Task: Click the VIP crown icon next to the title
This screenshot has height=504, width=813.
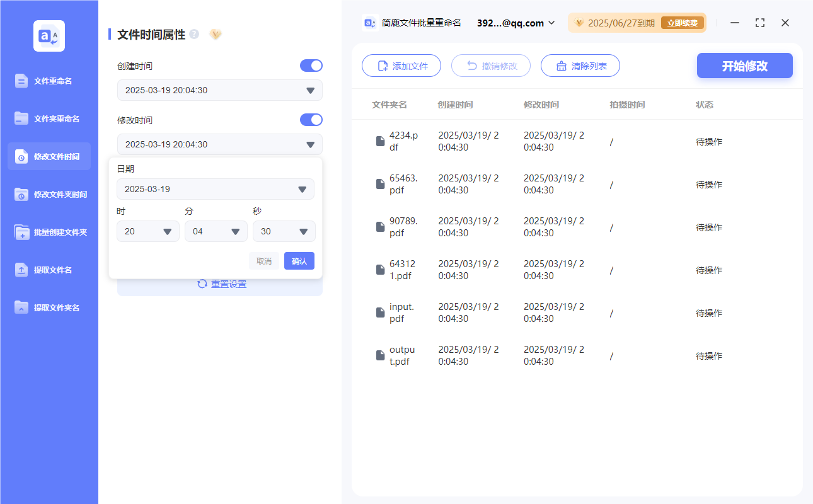Action: pyautogui.click(x=216, y=35)
